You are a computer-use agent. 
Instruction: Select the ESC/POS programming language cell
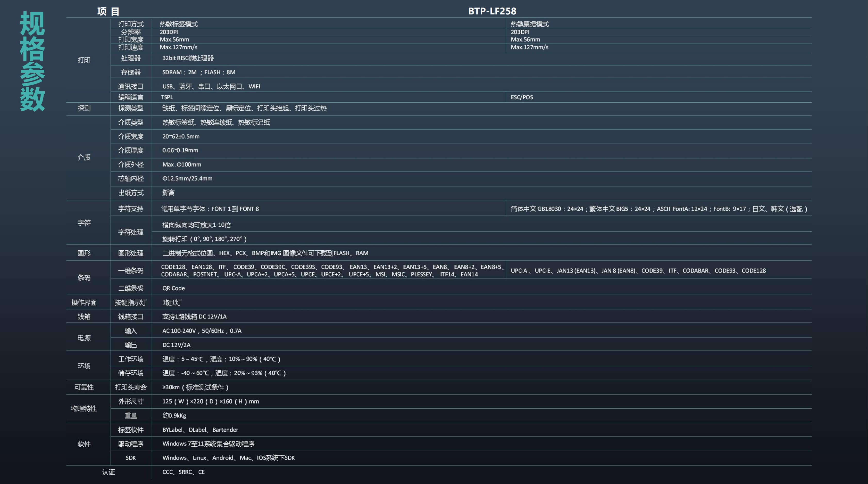coord(521,97)
